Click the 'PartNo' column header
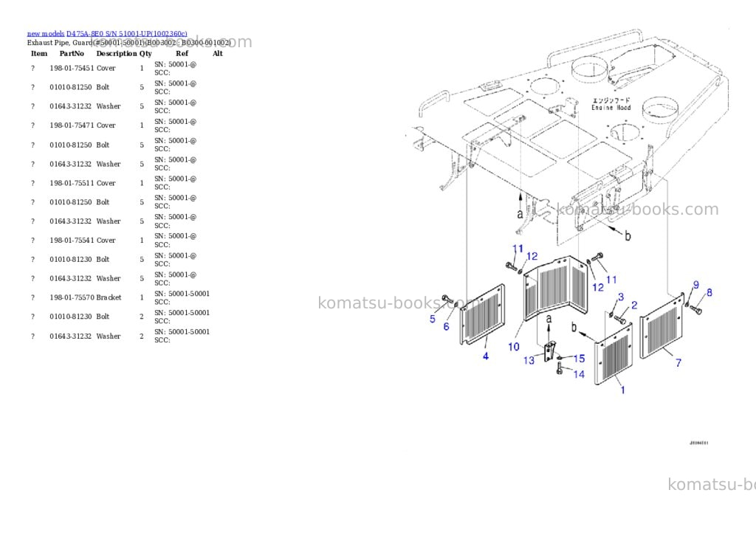 tap(72, 53)
